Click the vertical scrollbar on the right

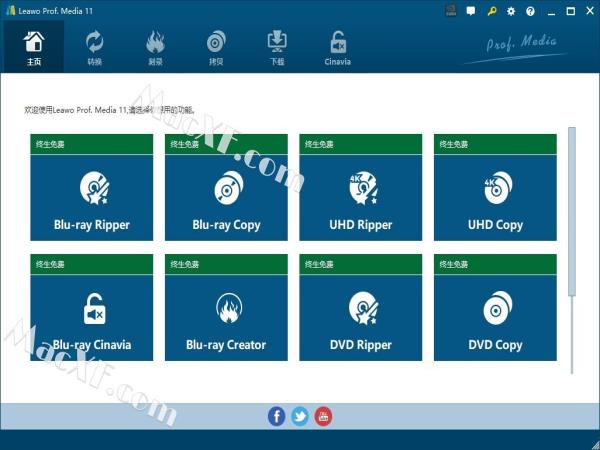(573, 210)
